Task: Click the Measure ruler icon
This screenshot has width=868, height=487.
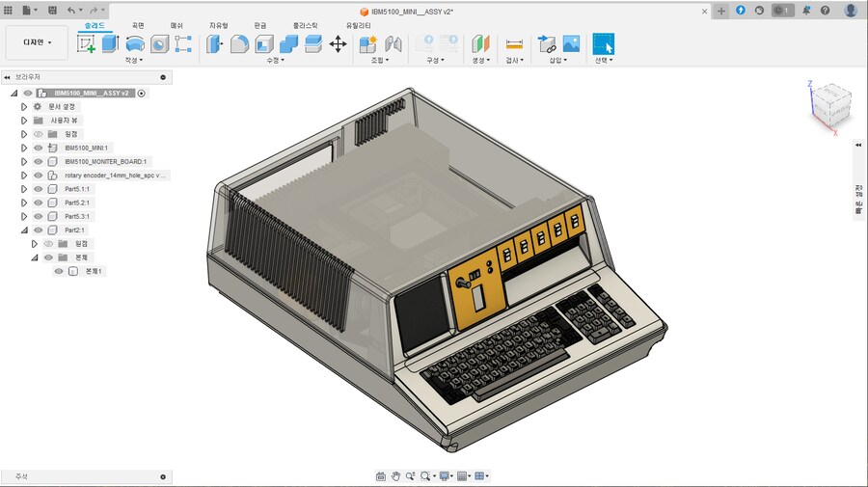Action: [x=513, y=43]
